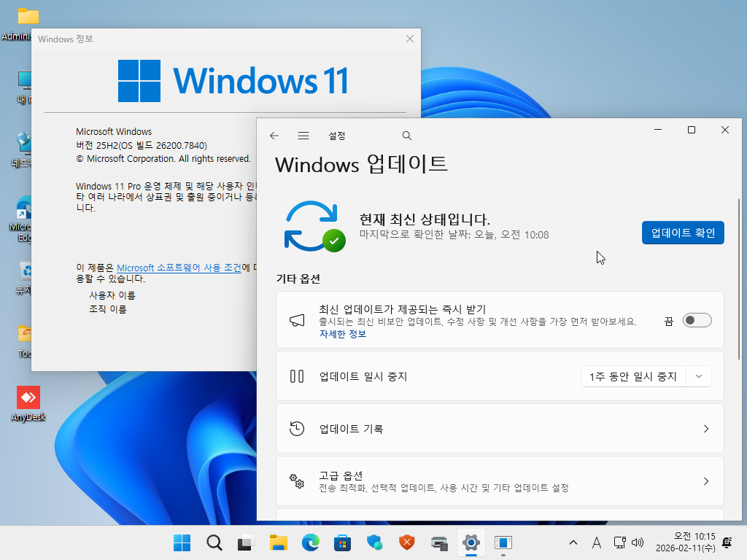Open network status tray icon
The image size is (747, 560).
pyautogui.click(x=619, y=542)
